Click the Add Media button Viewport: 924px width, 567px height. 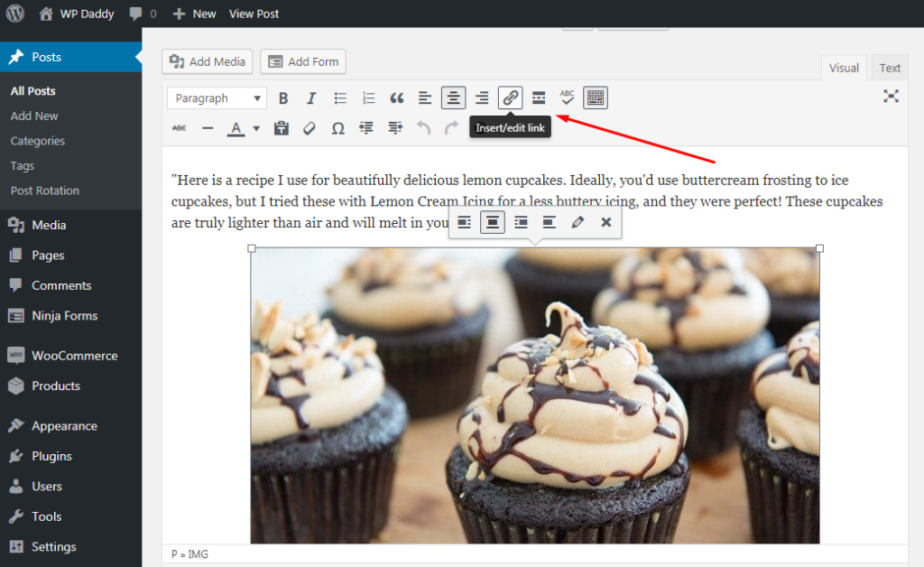[207, 61]
